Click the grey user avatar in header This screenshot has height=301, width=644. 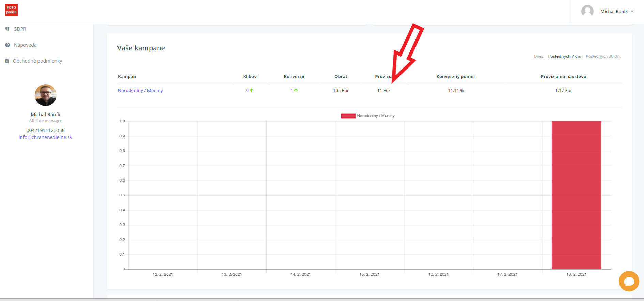587,11
